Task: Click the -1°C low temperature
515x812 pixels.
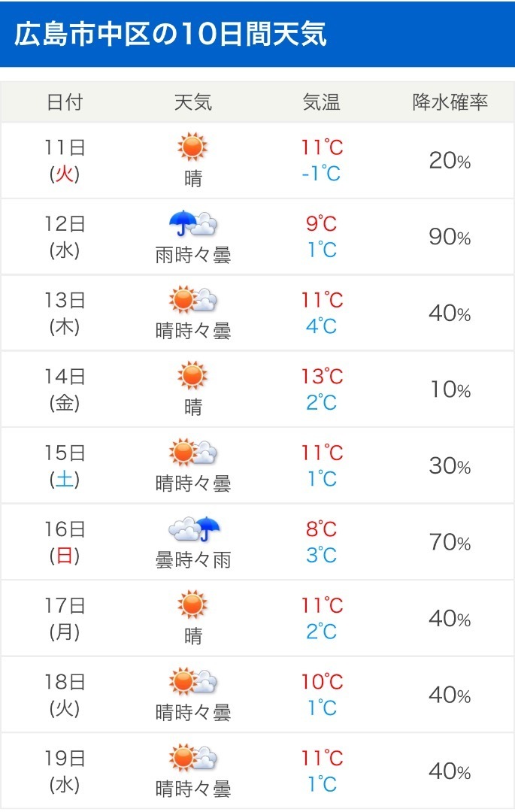Action: point(321,173)
